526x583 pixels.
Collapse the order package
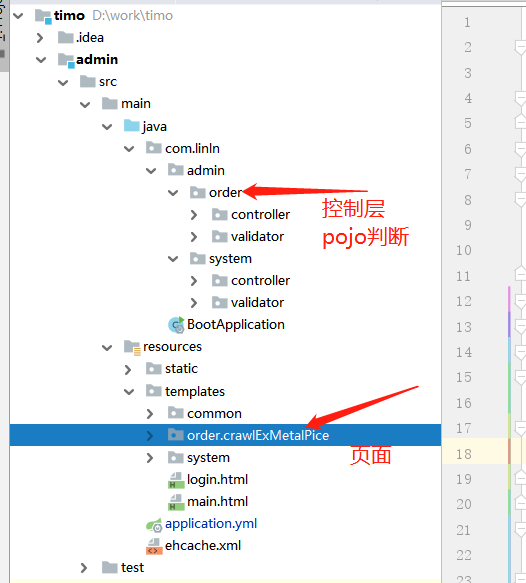pos(173,193)
